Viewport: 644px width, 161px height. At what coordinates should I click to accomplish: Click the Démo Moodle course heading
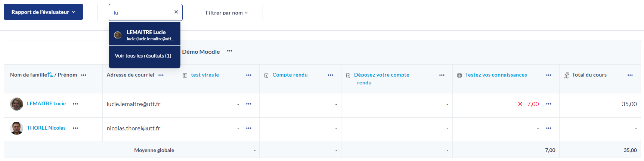click(201, 52)
